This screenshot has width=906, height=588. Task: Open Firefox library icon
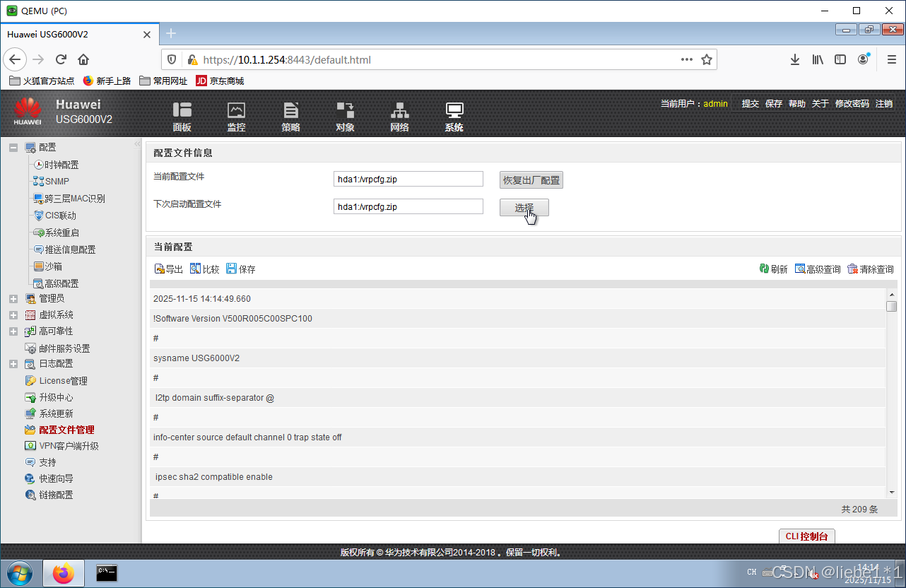[x=818, y=59]
